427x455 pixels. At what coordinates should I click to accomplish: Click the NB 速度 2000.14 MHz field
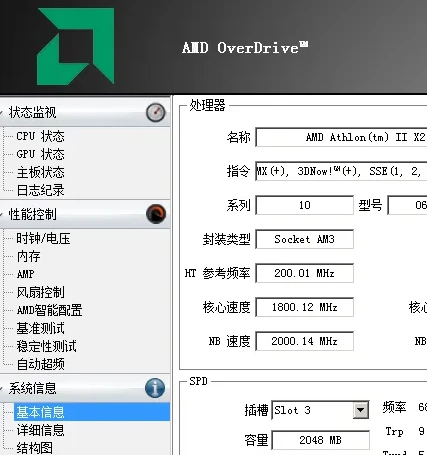point(305,341)
